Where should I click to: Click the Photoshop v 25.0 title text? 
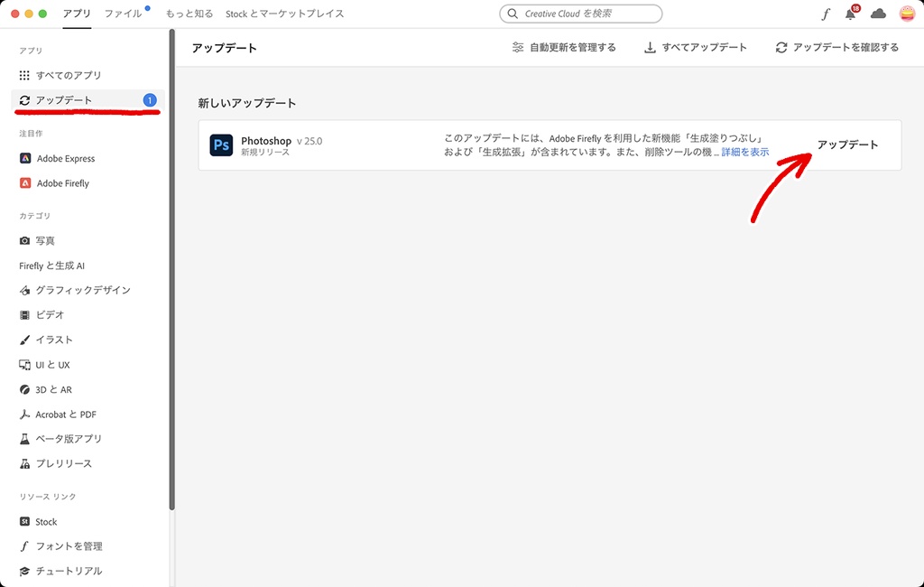coord(282,141)
